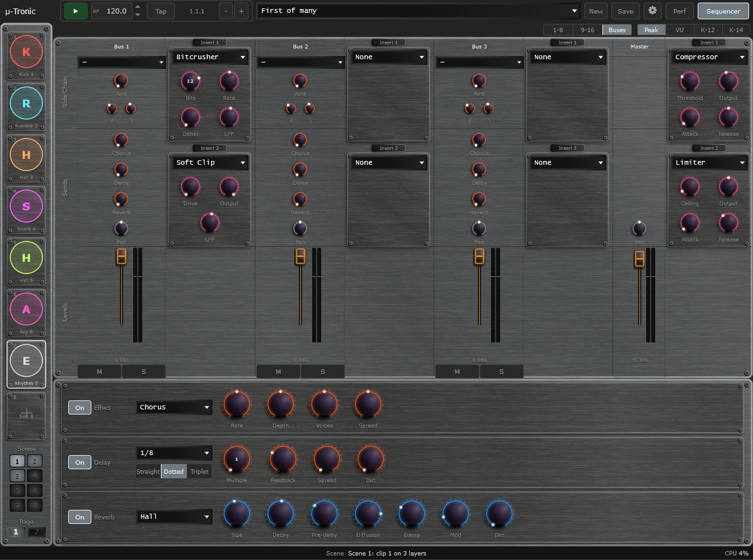
Task: Select the Hat 3 instrument pad
Action: [26, 154]
